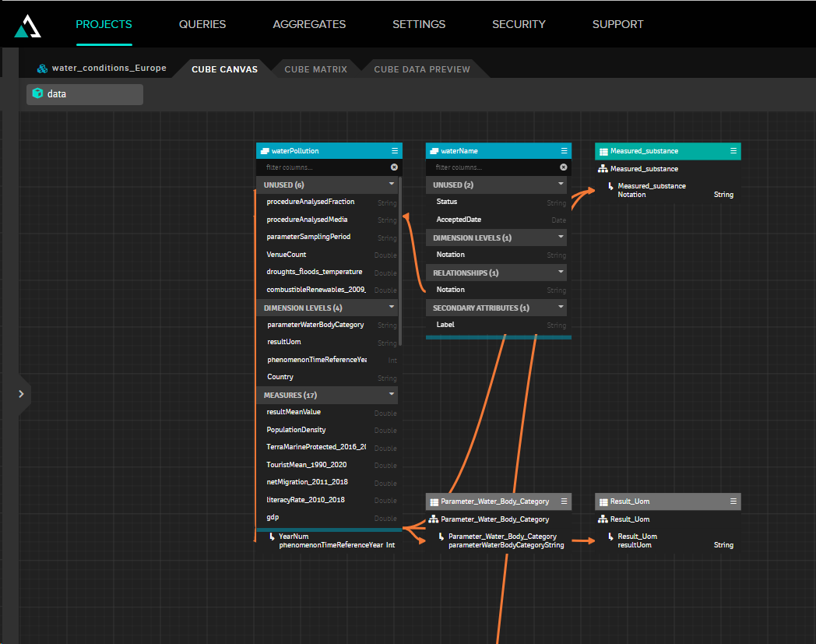Open the CUBE DATA PREVIEW tab
Image resolution: width=816 pixels, height=644 pixels.
coord(422,69)
